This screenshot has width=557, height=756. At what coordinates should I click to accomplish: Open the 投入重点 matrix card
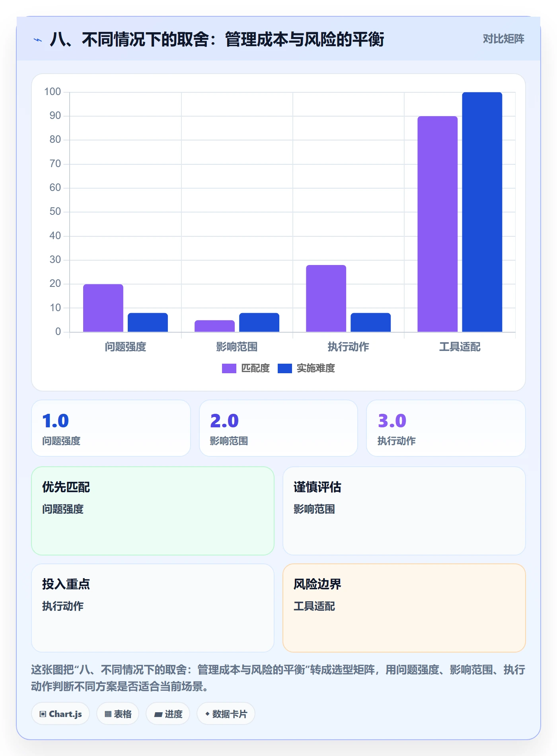point(153,608)
